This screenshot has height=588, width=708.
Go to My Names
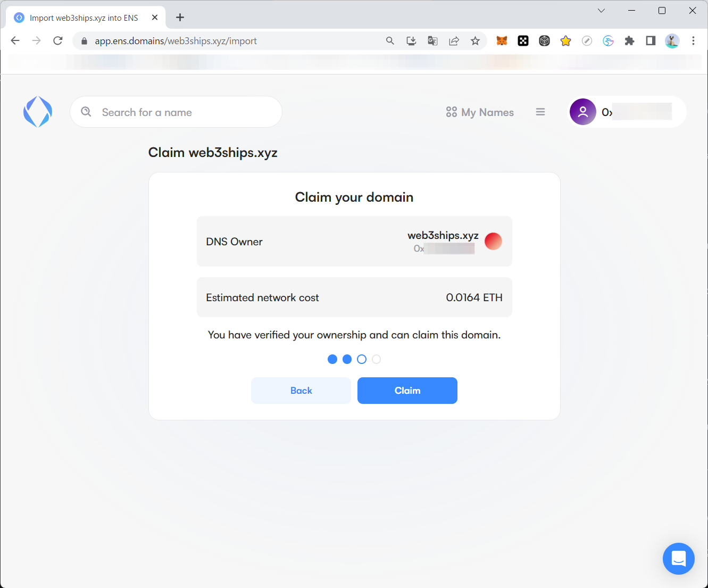(480, 112)
